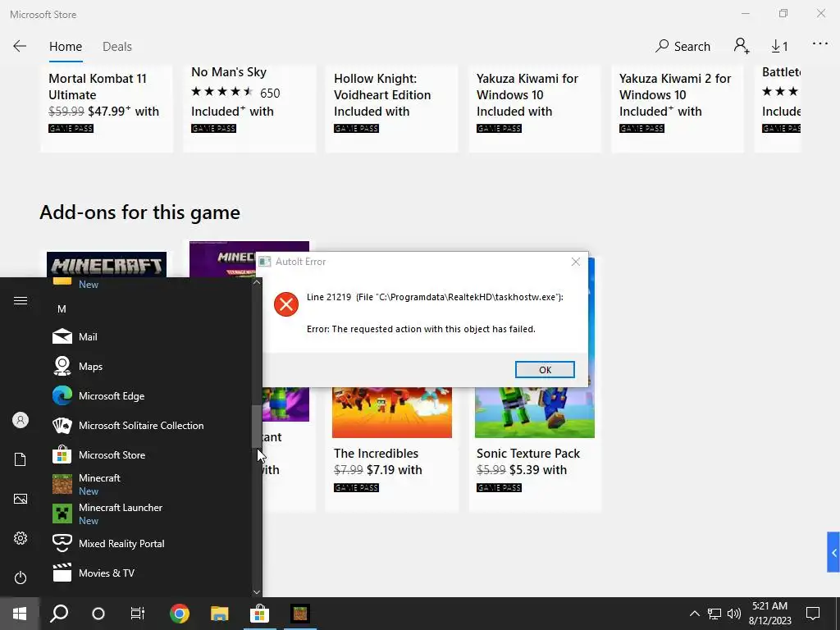Open the first Minecraft add-on thumbnail

pos(107,265)
